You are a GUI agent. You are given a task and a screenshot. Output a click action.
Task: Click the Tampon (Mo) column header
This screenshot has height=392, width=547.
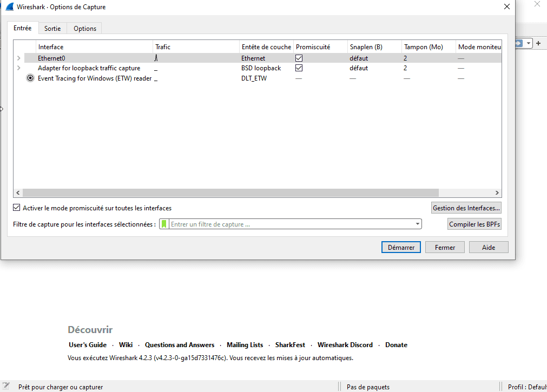(429, 46)
